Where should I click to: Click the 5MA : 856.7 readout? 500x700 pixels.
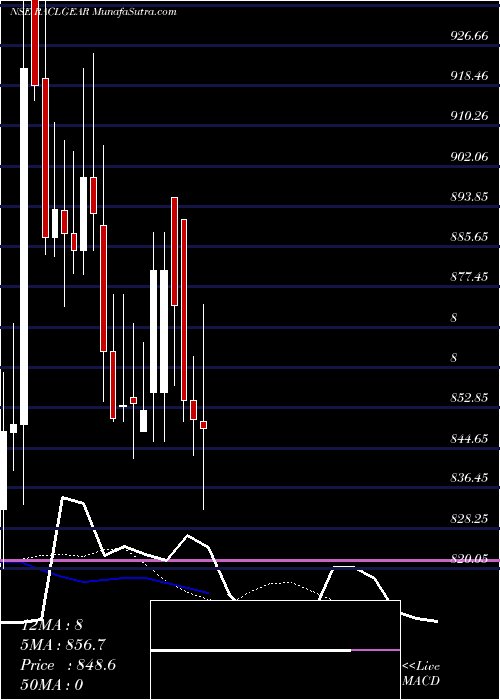click(x=63, y=645)
